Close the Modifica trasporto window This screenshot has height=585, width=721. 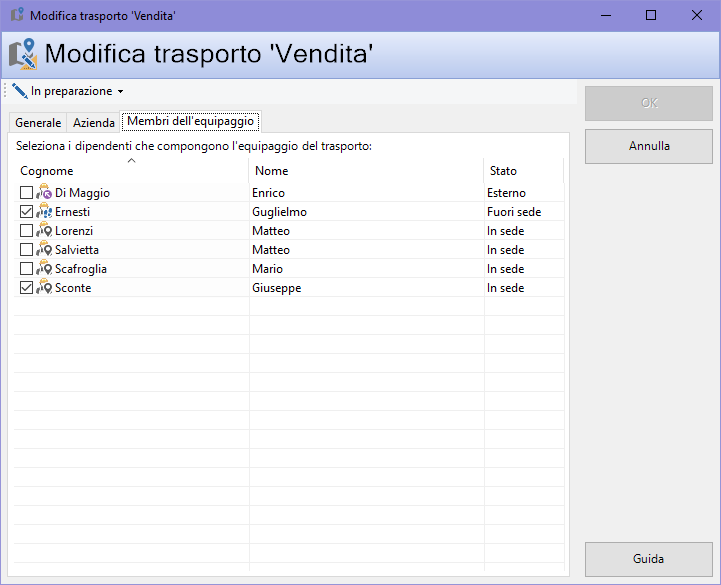[697, 15]
